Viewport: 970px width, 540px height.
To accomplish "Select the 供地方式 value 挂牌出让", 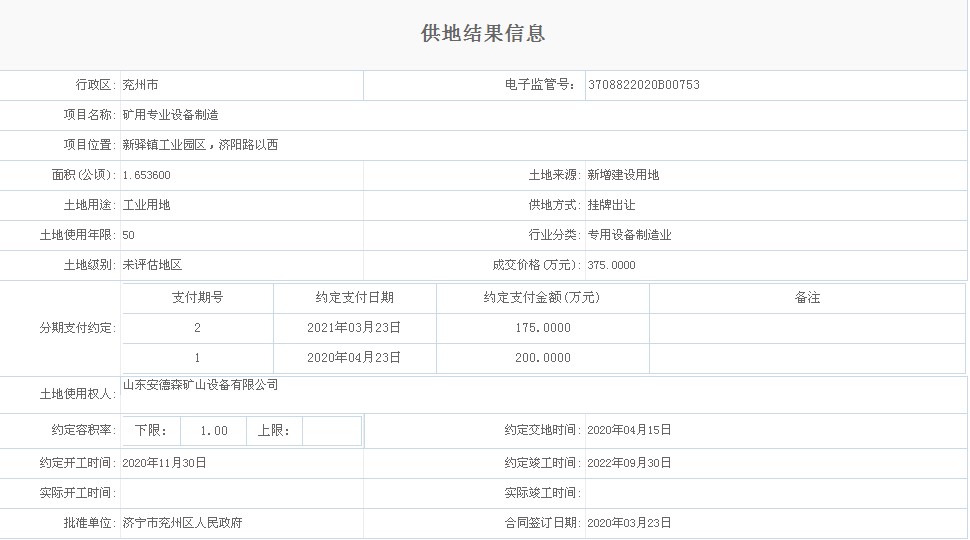I will [611, 205].
